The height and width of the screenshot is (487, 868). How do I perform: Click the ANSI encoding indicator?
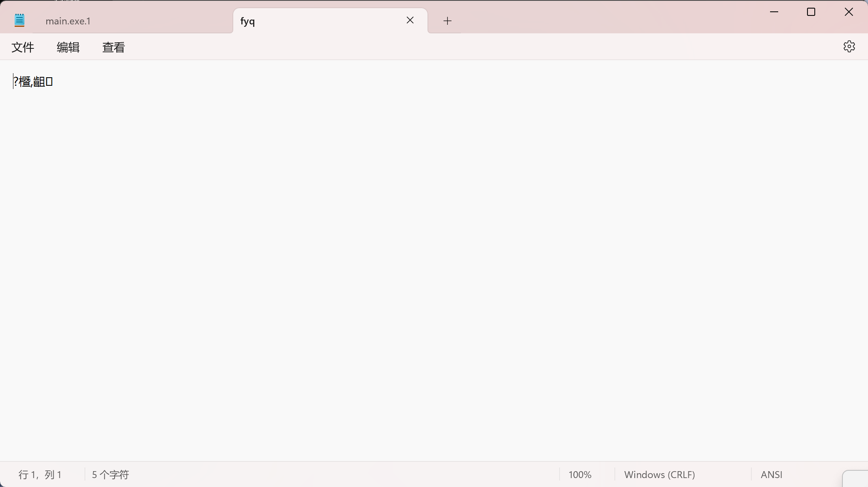click(771, 474)
